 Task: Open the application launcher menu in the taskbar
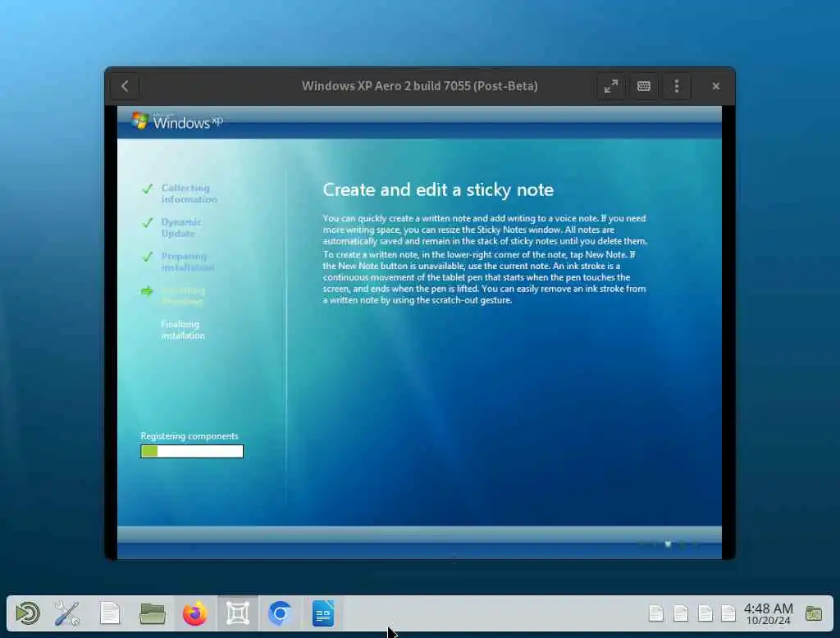pyautogui.click(x=27, y=613)
